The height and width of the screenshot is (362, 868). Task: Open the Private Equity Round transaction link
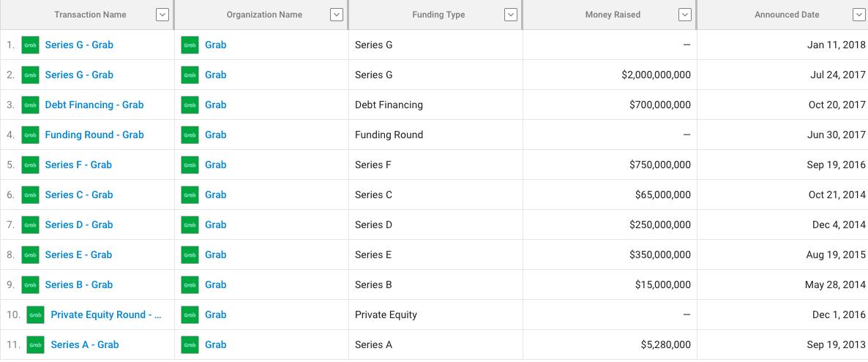106,314
